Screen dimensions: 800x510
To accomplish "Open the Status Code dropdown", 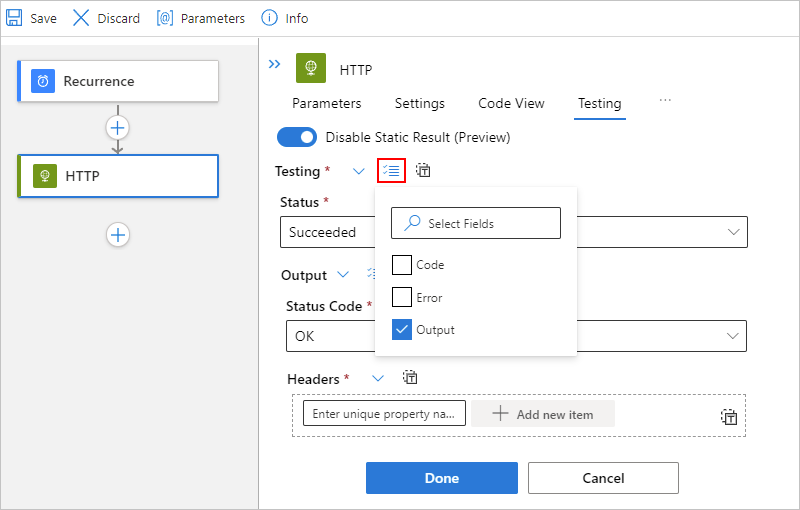I will point(735,336).
